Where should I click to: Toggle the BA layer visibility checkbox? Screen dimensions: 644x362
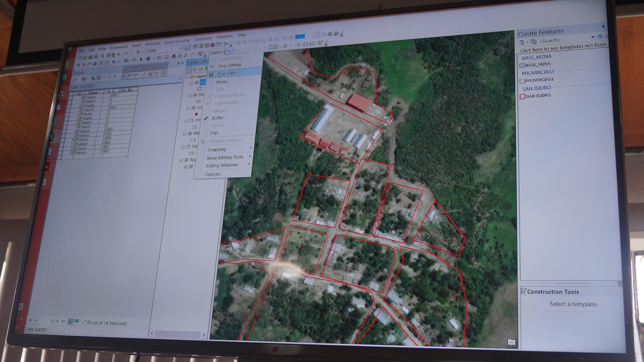pyautogui.click(x=195, y=95)
